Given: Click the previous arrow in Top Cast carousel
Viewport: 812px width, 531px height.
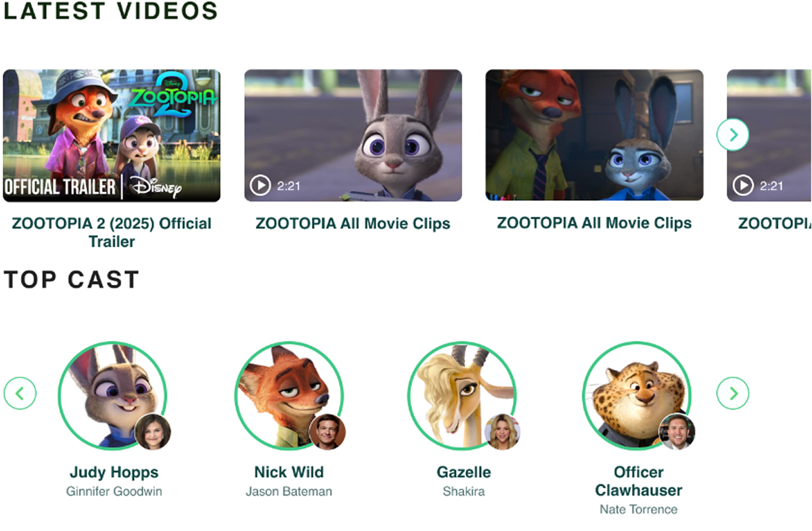Looking at the screenshot, I should 20,393.
